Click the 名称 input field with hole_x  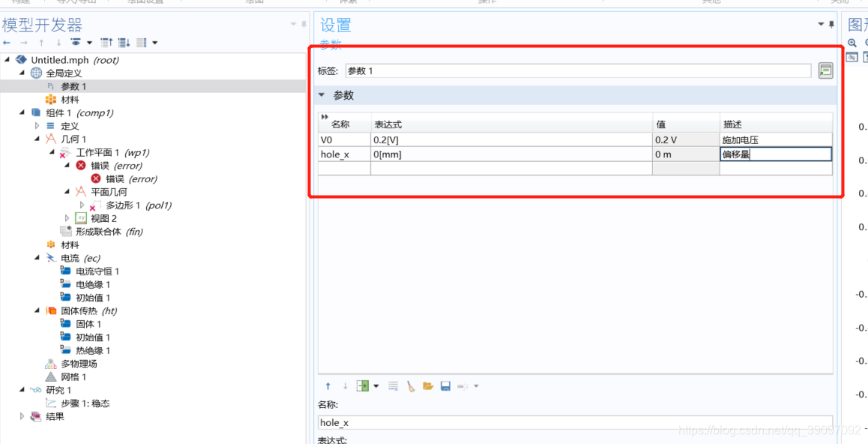575,422
